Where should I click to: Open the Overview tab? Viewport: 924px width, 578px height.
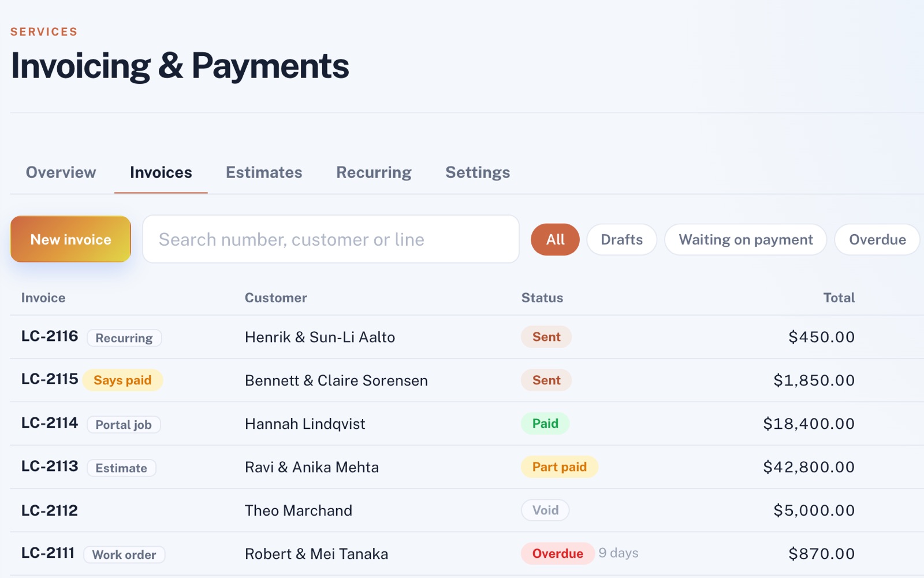(61, 172)
